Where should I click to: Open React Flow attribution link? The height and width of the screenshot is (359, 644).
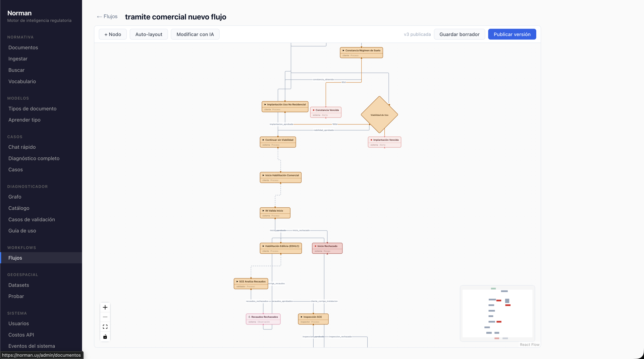point(530,345)
